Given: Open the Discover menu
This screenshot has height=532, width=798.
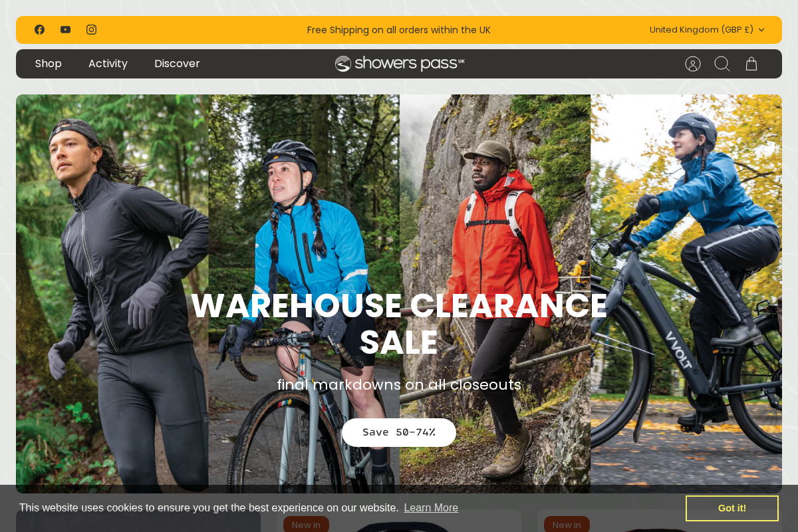Looking at the screenshot, I should [177, 64].
